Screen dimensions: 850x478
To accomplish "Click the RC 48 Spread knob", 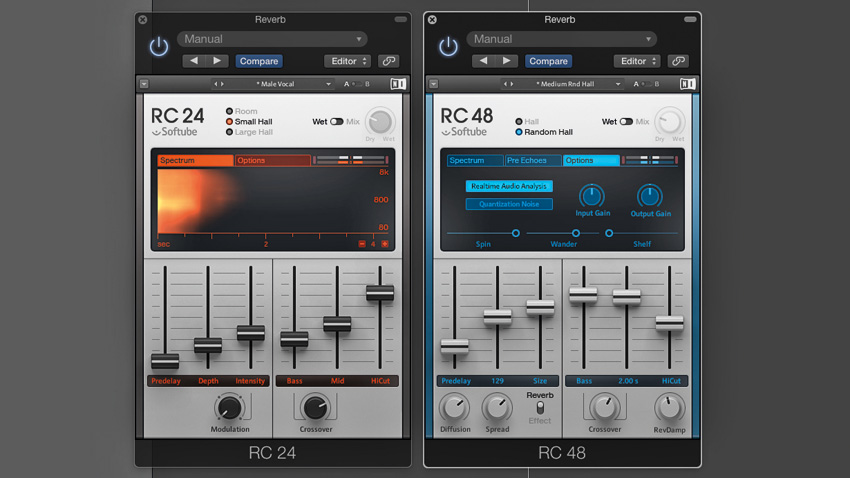I will [x=497, y=408].
